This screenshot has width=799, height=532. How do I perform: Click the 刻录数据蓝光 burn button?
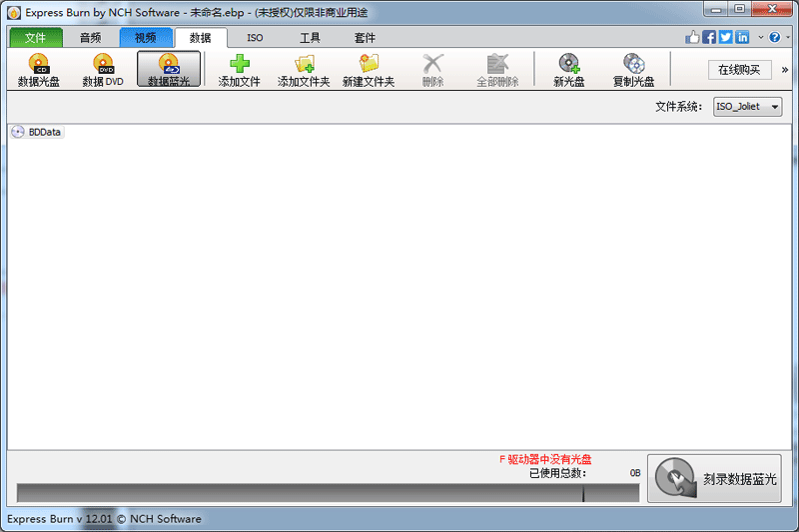pos(714,478)
